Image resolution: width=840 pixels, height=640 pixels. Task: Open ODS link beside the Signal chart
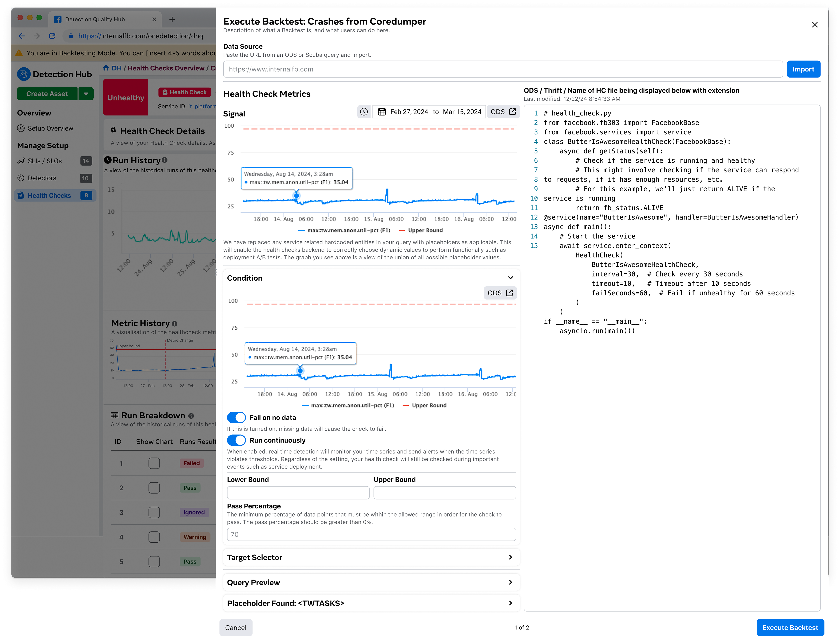[503, 112]
